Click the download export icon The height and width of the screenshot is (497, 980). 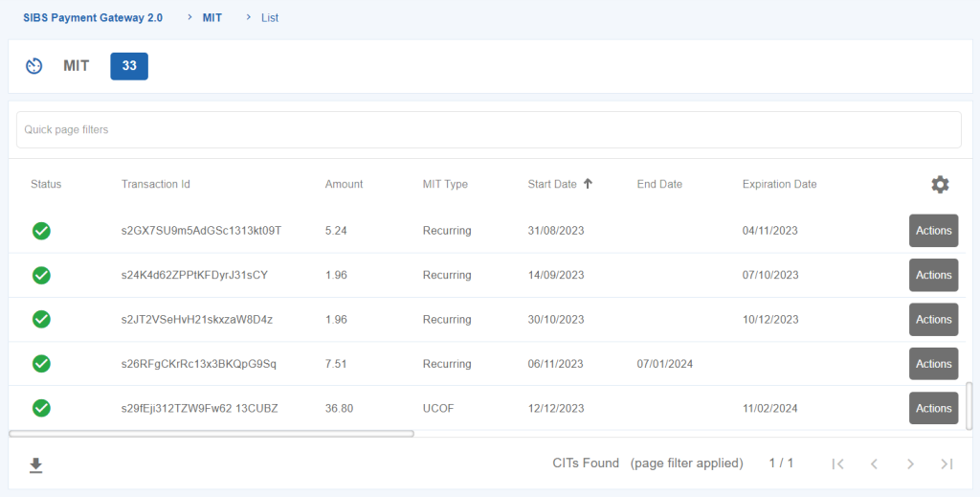36,465
